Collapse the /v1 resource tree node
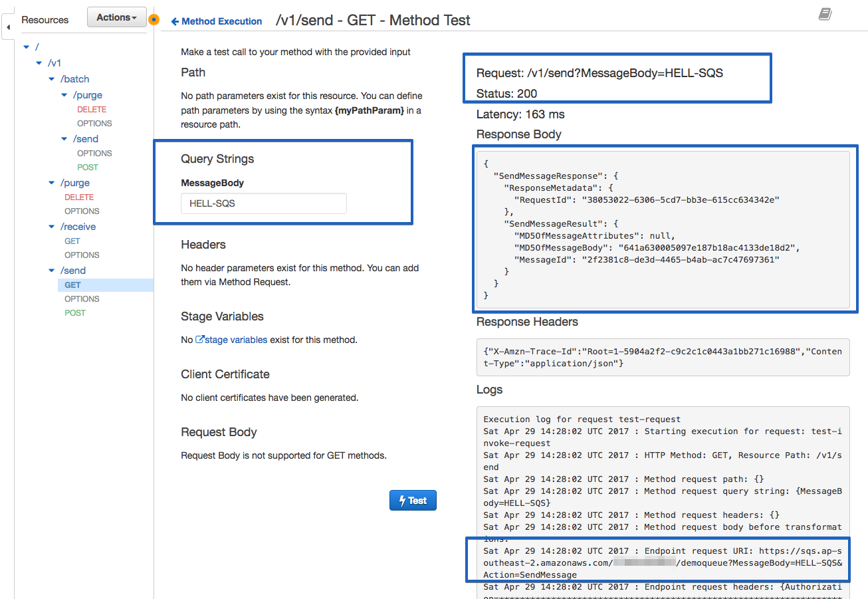The height and width of the screenshot is (599, 868). click(x=39, y=63)
